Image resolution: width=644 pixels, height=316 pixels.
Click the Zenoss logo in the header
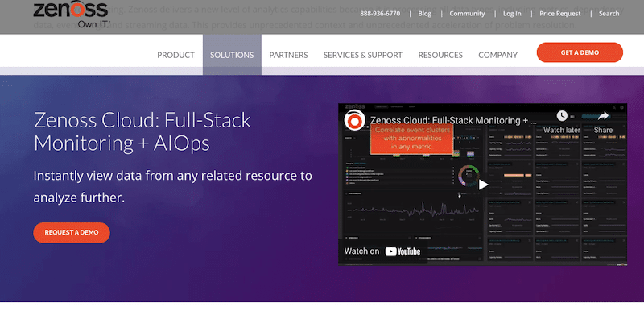point(70,15)
